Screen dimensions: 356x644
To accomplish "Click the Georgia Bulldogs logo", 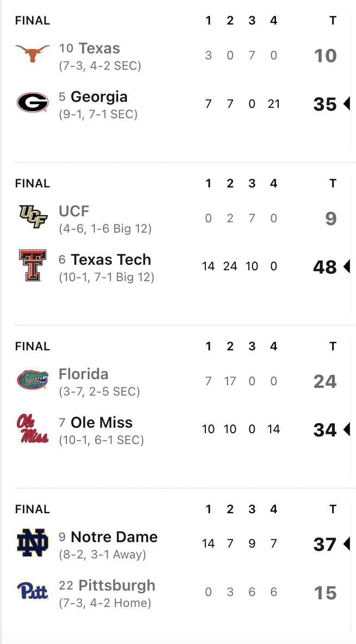I will (33, 102).
